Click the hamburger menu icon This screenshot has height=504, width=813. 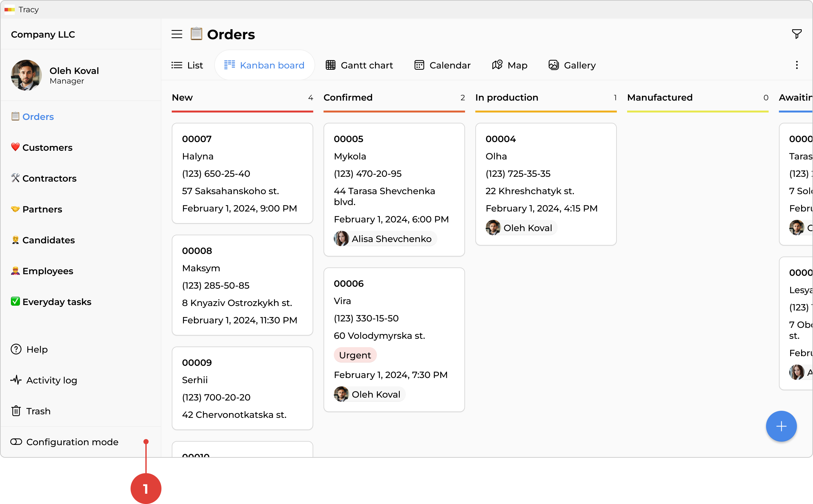[x=177, y=34]
